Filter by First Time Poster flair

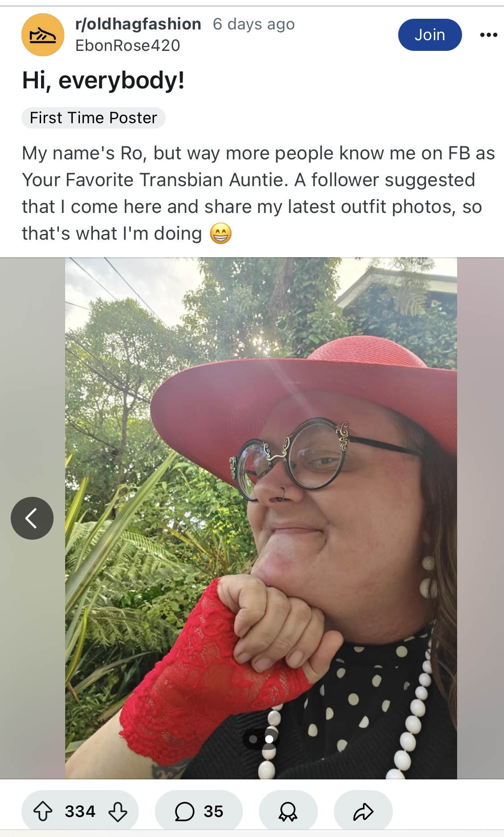click(93, 118)
